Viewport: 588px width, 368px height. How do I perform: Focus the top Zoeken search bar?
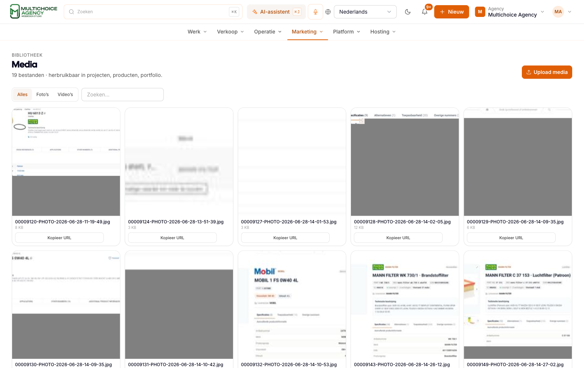click(153, 12)
